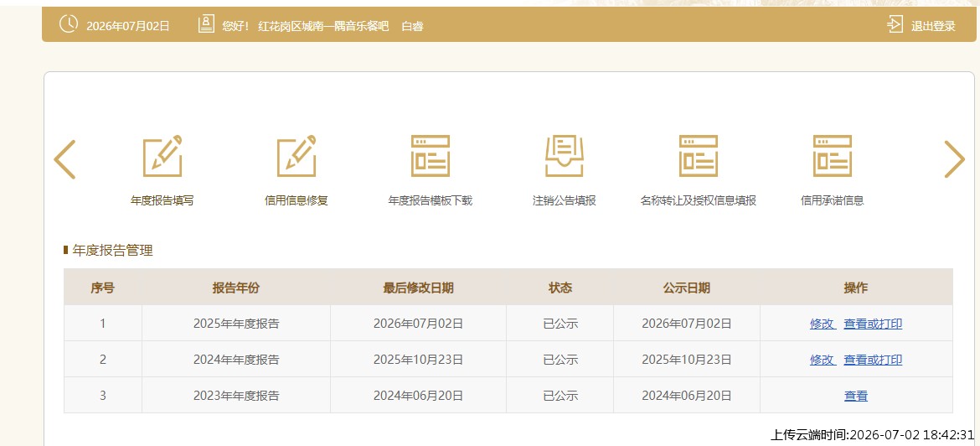Open the 信用信息修复 edit icon

pos(297,156)
